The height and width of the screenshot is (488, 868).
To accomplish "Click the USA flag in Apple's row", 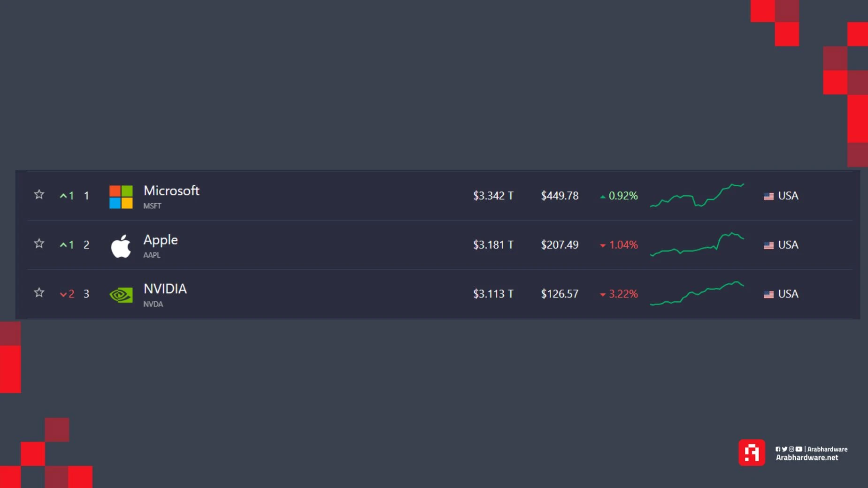I will coord(768,245).
